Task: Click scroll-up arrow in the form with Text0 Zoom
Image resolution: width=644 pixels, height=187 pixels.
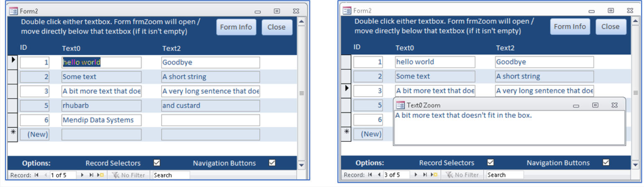Action: tap(635, 20)
